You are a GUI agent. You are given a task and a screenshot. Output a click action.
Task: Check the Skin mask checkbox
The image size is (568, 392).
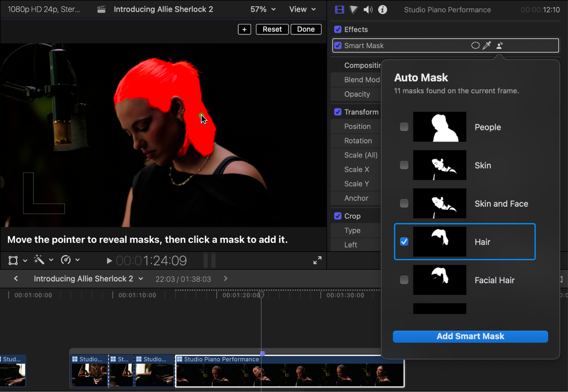click(x=404, y=165)
